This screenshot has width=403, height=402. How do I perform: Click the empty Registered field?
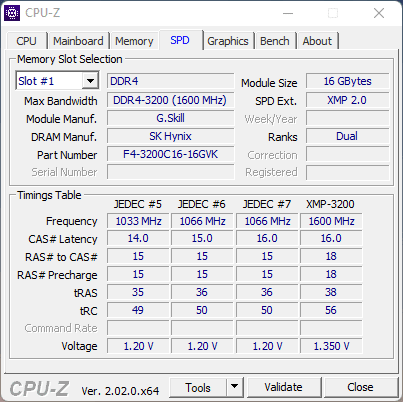coord(348,172)
